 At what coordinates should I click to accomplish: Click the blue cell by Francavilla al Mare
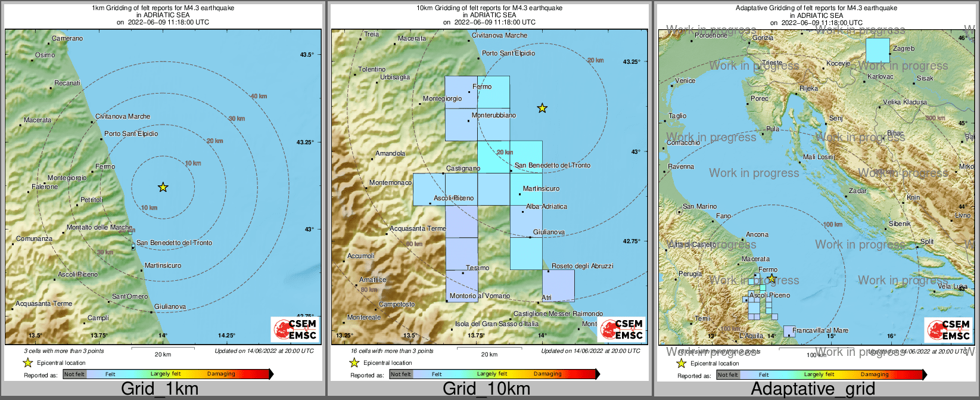tap(789, 331)
